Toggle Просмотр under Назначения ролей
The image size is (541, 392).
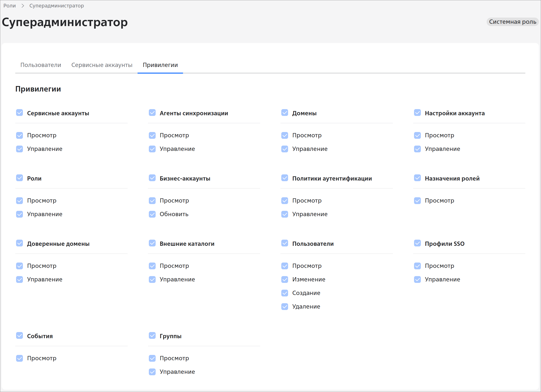click(x=417, y=201)
